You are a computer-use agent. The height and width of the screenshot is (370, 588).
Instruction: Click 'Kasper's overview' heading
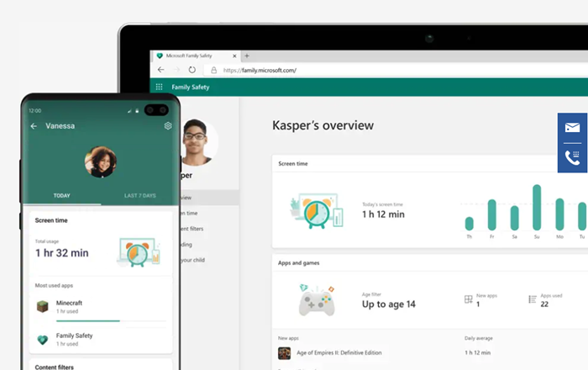323,125
